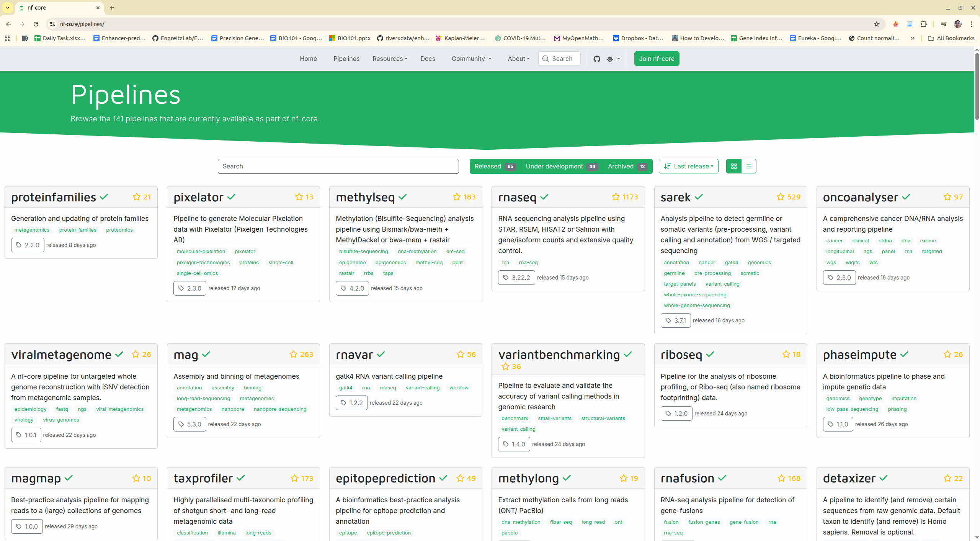The image size is (980, 541).
Task: Open the Home nav item
Action: (x=308, y=59)
